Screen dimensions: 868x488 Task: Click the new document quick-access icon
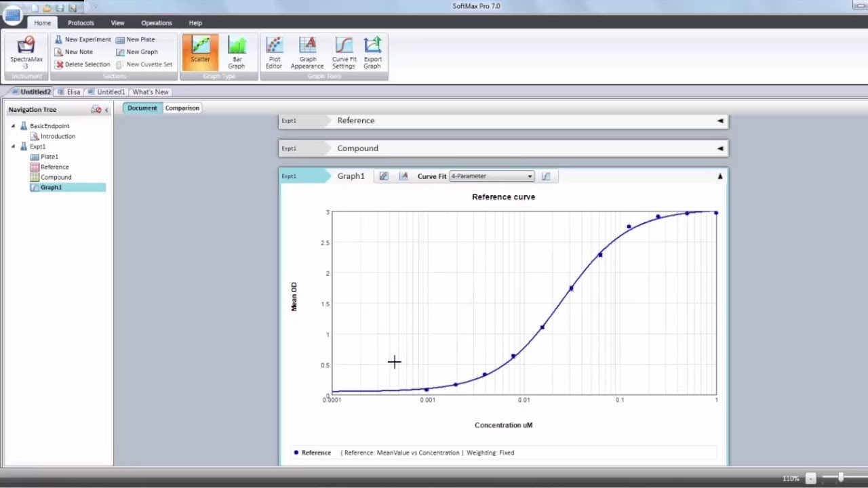(x=35, y=7)
